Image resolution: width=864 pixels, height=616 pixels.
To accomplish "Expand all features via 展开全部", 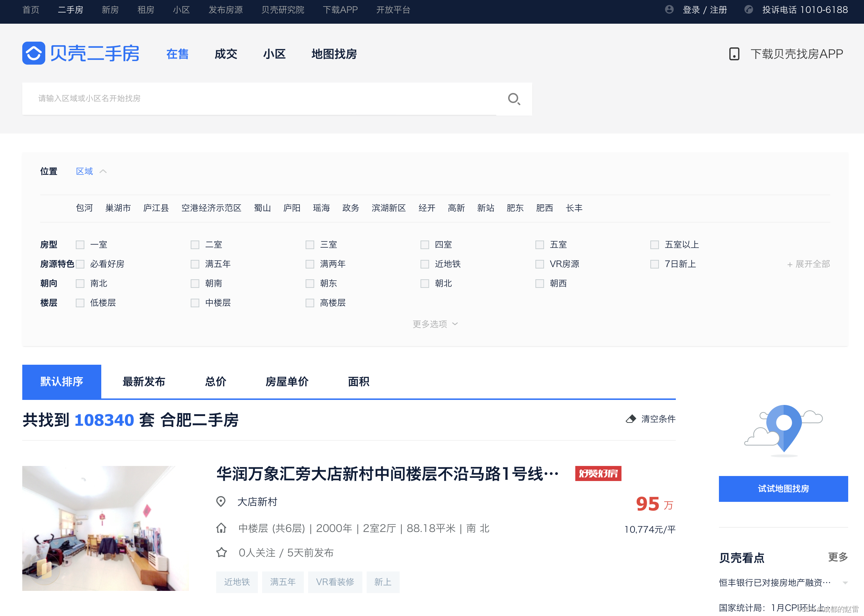I will coord(808,264).
